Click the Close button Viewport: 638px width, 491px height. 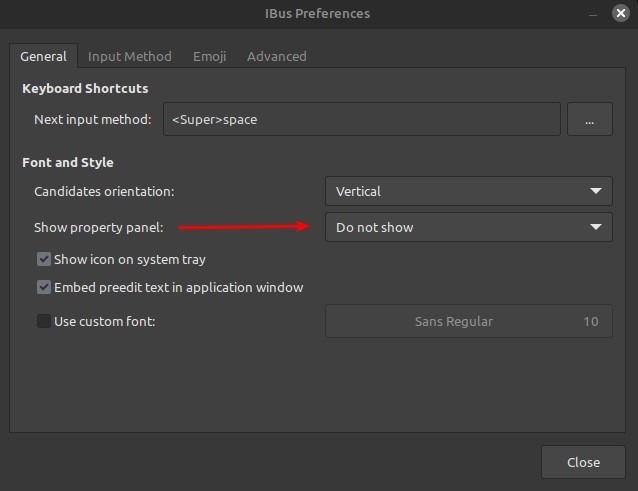pos(583,462)
